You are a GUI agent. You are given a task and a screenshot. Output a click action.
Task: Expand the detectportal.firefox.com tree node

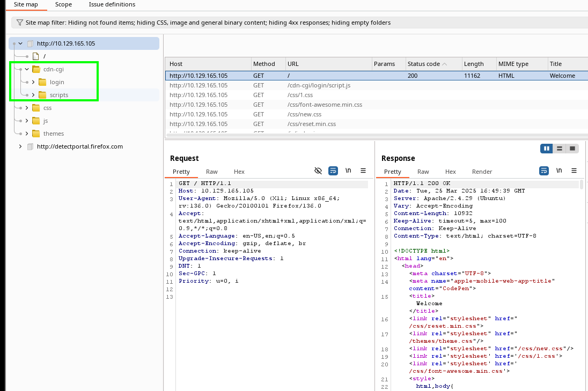(x=20, y=146)
